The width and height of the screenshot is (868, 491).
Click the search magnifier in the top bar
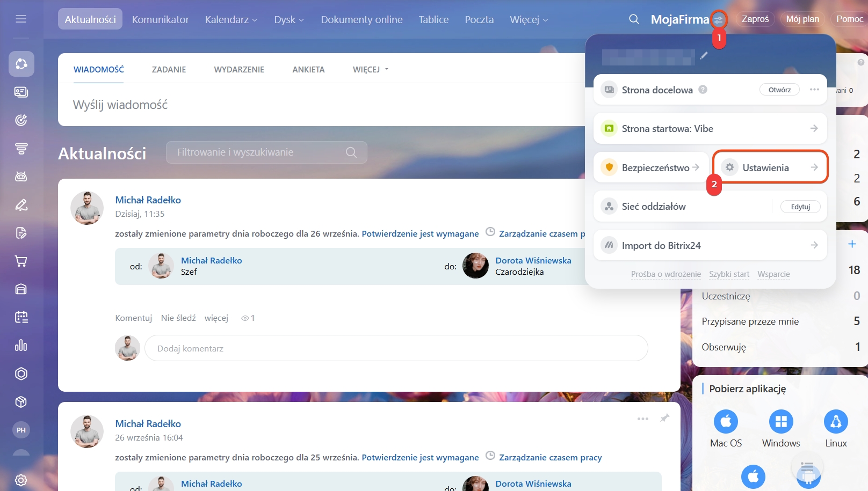[x=634, y=19]
